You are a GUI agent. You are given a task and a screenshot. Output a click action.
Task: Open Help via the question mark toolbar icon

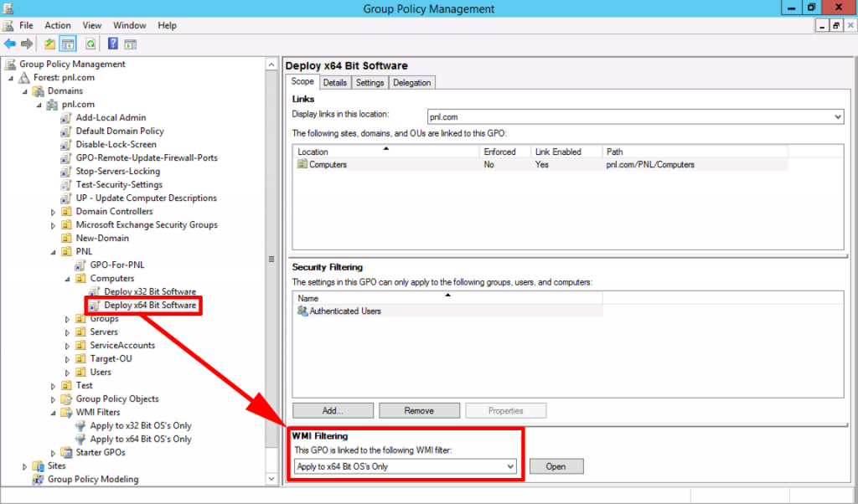[112, 44]
